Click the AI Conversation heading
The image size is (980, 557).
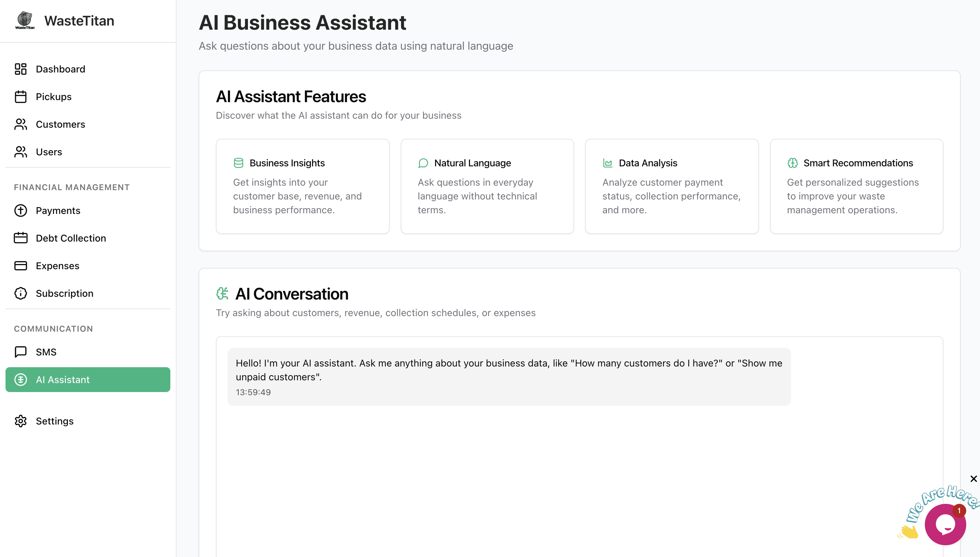pyautogui.click(x=292, y=294)
